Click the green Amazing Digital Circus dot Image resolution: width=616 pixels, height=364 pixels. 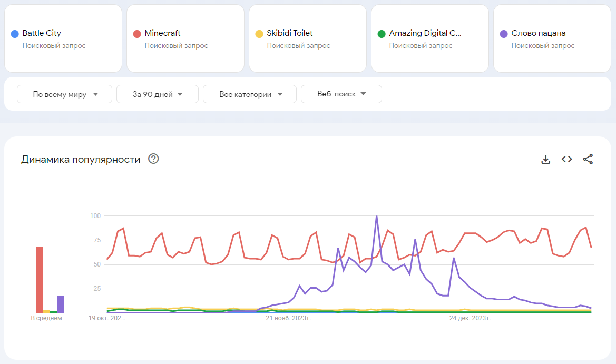pyautogui.click(x=382, y=34)
